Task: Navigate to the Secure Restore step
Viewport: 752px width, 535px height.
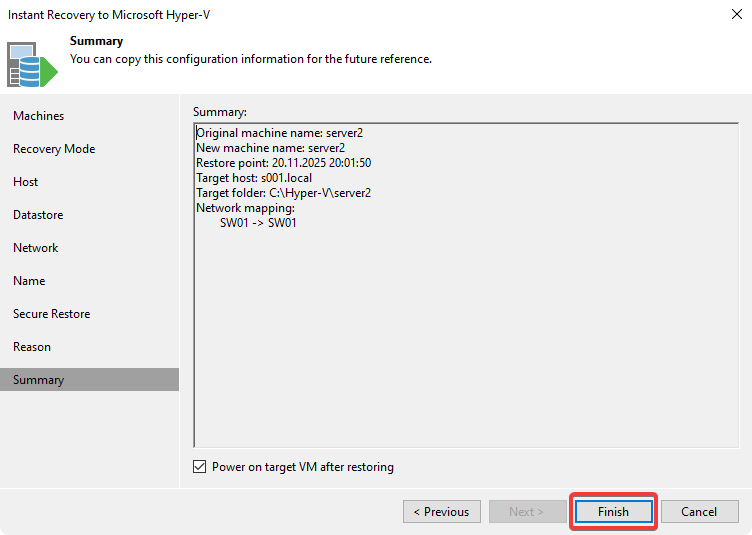Action: click(x=51, y=314)
